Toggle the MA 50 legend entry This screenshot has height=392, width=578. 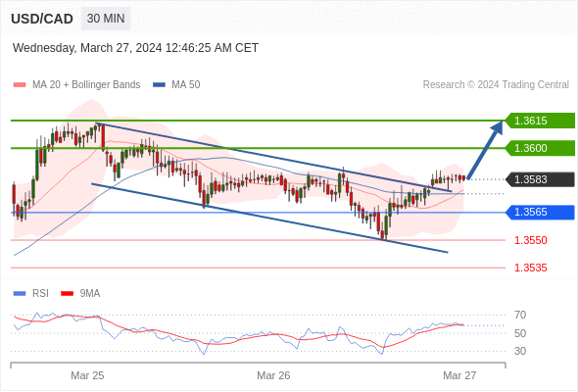click(x=176, y=85)
